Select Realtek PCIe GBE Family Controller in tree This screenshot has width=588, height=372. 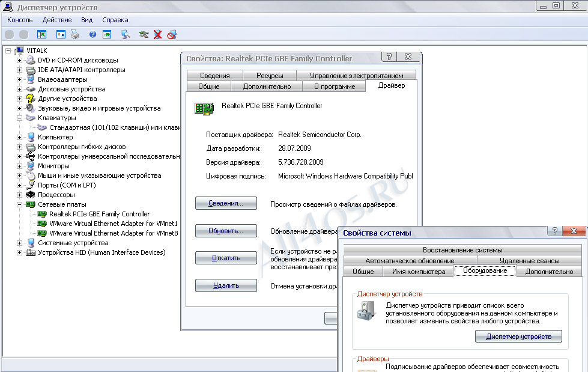99,214
